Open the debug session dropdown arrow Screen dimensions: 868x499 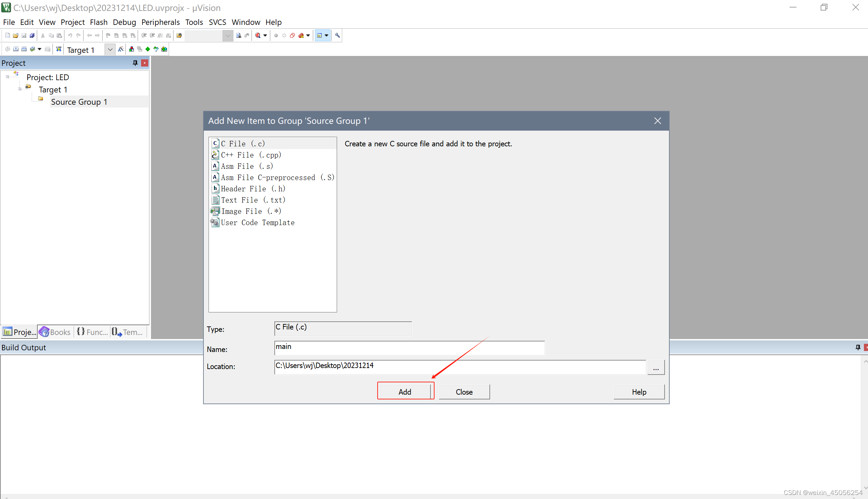click(x=265, y=35)
